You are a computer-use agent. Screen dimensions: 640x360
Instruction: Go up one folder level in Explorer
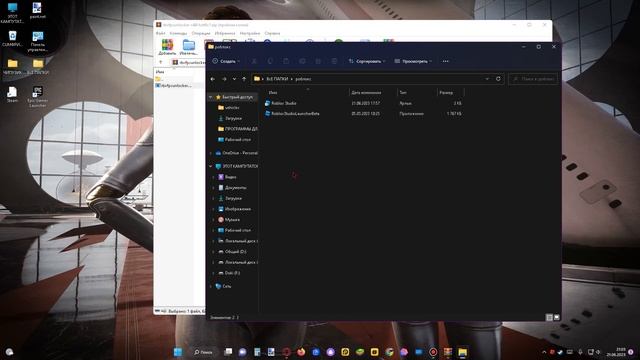(244, 79)
